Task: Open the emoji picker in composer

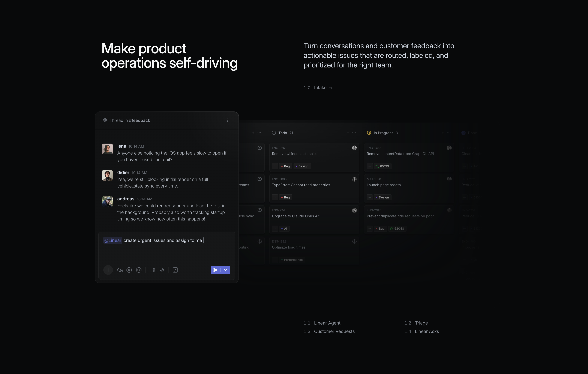Action: [x=129, y=270]
